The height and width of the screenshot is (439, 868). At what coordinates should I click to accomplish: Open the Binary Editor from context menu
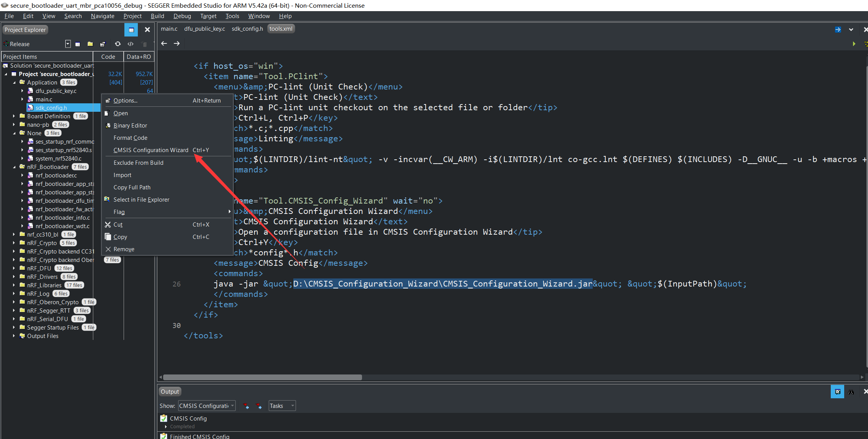130,125
